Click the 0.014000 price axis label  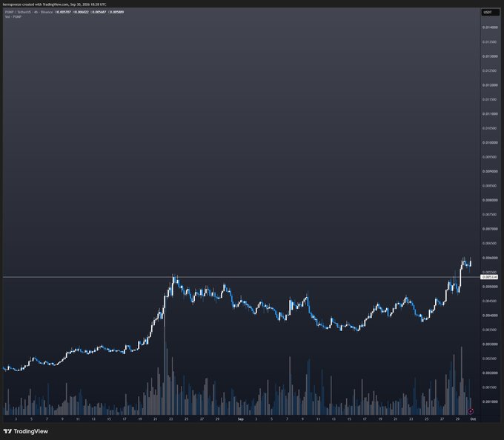pos(490,27)
